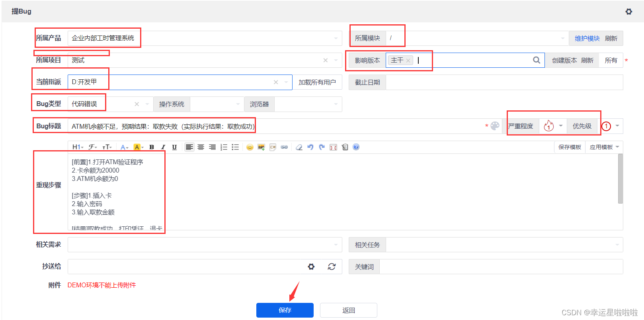Screen dimensions: 644x320
Task: Open the 应用模板 dropdown
Action: click(604, 147)
